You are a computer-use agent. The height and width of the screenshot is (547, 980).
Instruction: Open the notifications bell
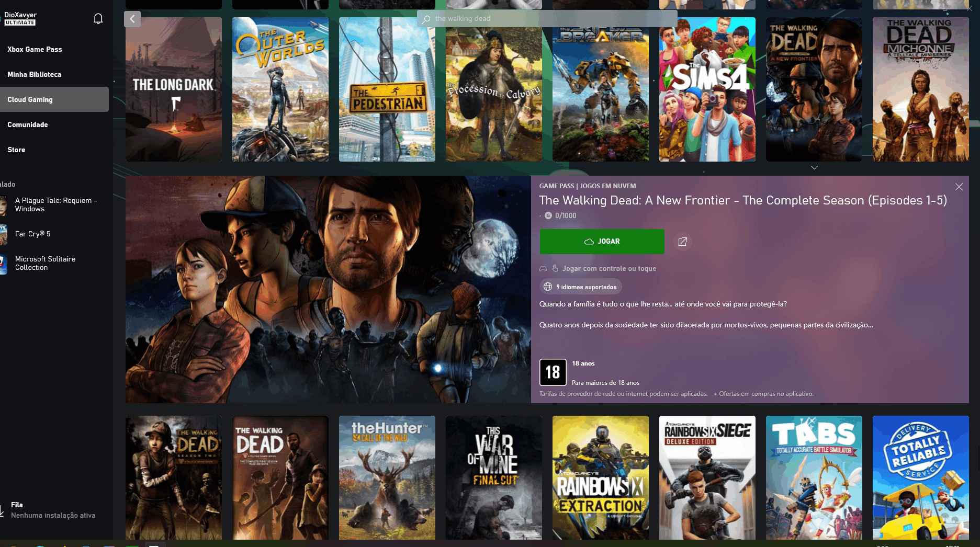tap(98, 19)
